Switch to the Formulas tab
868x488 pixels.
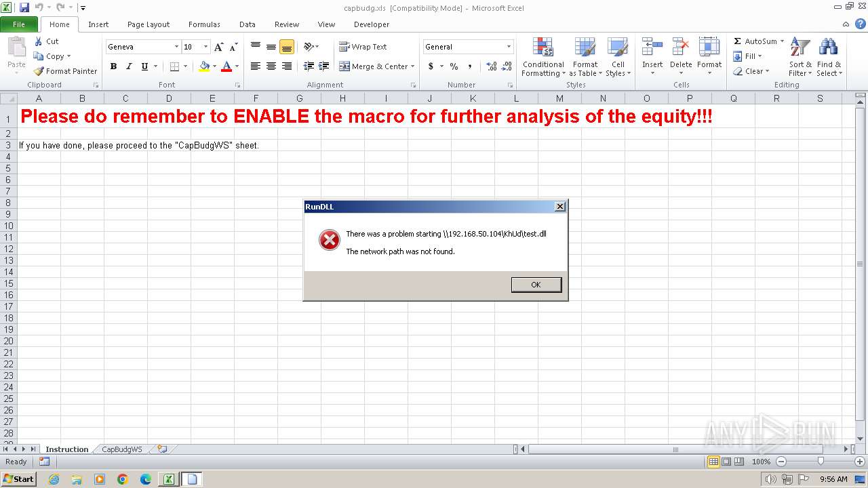click(x=204, y=24)
